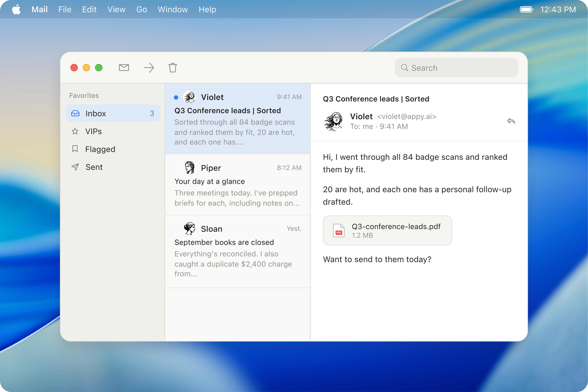Click the battery icon in menu bar

526,9
